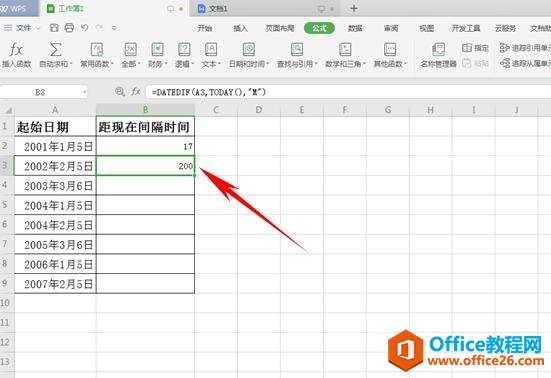This screenshot has height=378, width=551.
Task: Expand the Name Box dropdown arrow
Action: (x=84, y=92)
